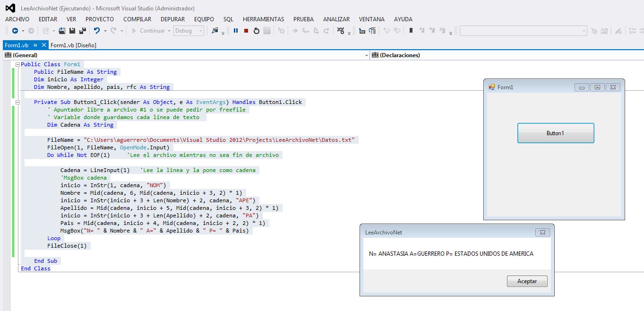
Task: Stop debugging with the red square icon
Action: pos(246,31)
